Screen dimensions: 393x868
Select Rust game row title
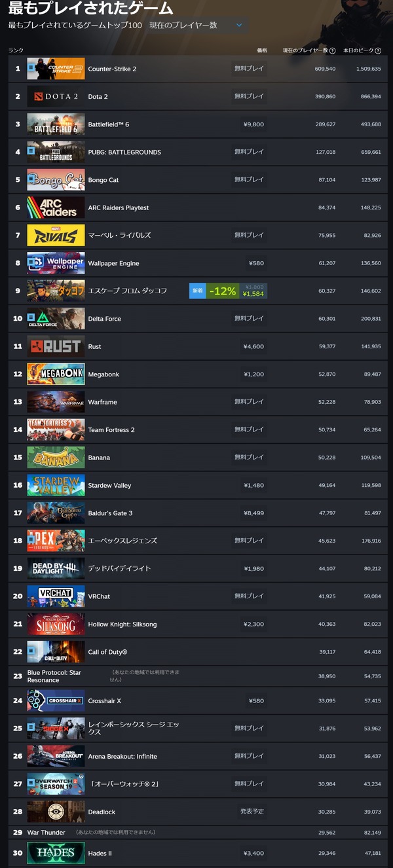tap(94, 346)
